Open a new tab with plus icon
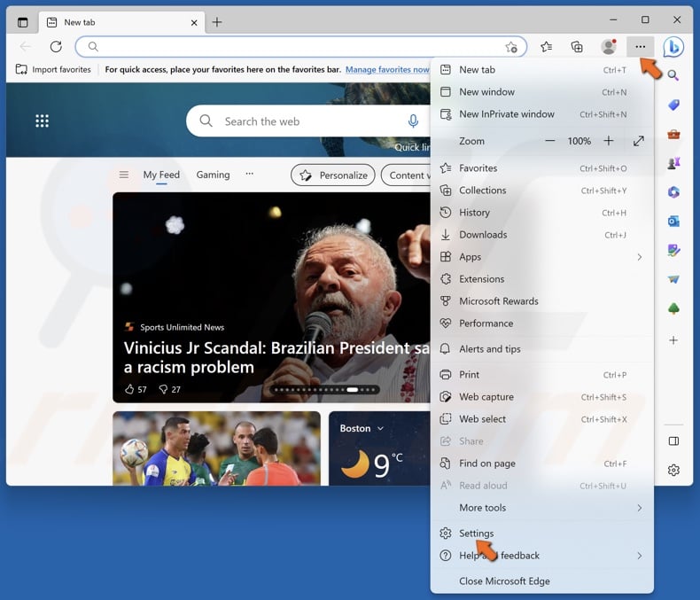The width and height of the screenshot is (700, 600). point(217,22)
